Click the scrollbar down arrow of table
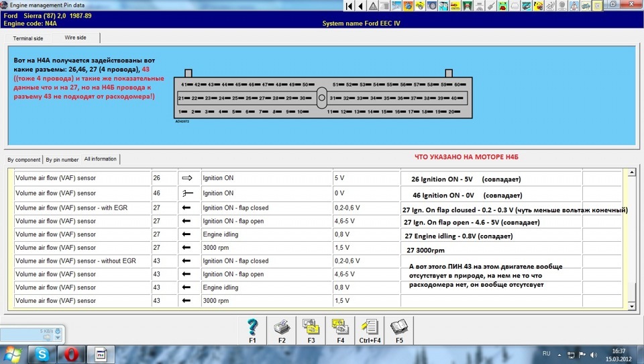644x364 pixels. 632,306
